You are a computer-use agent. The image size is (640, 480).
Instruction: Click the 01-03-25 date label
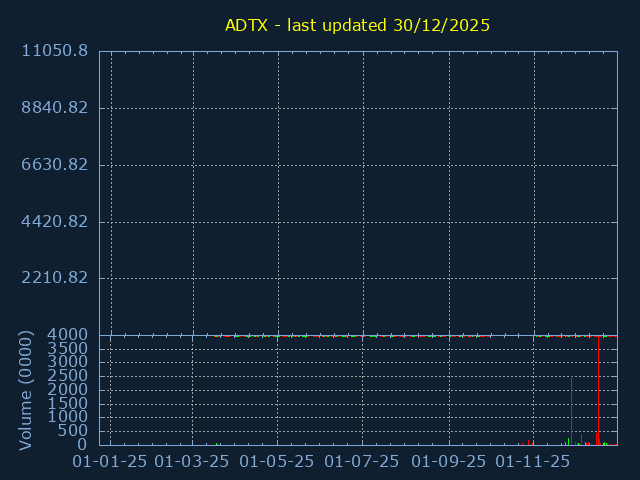point(194,462)
